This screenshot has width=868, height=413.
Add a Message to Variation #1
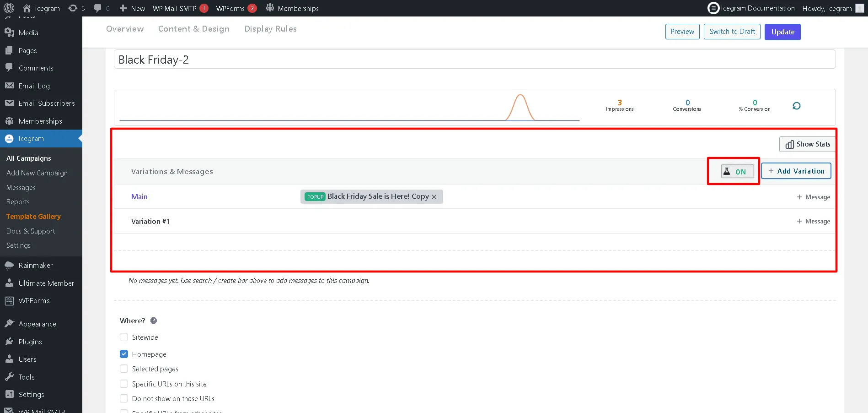click(x=814, y=221)
